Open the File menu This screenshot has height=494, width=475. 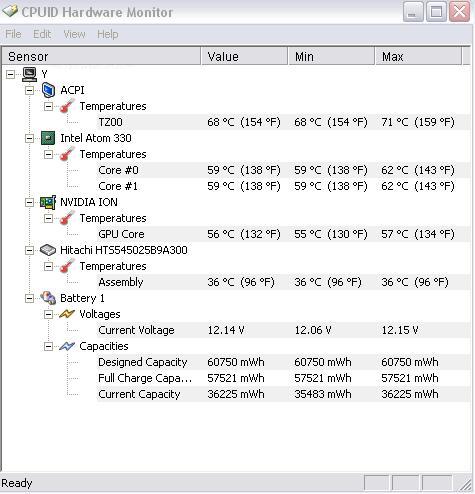13,34
